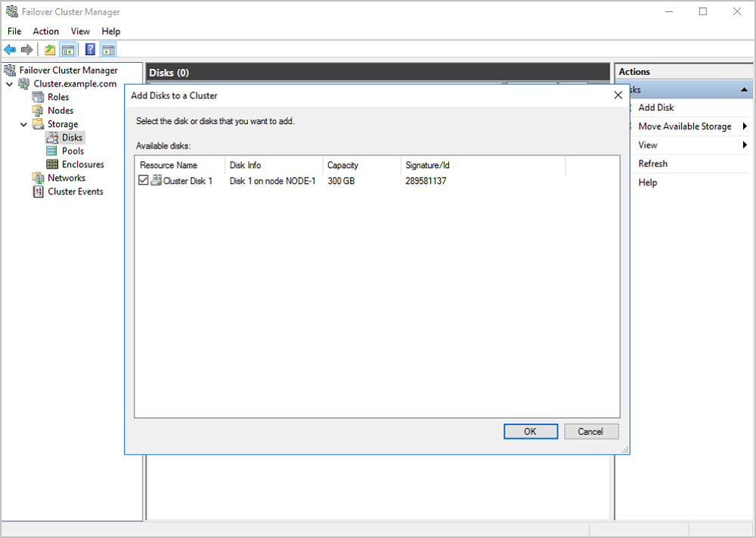Click the Forward arrow toolbar icon
This screenshot has height=538, width=756.
pyautogui.click(x=27, y=49)
